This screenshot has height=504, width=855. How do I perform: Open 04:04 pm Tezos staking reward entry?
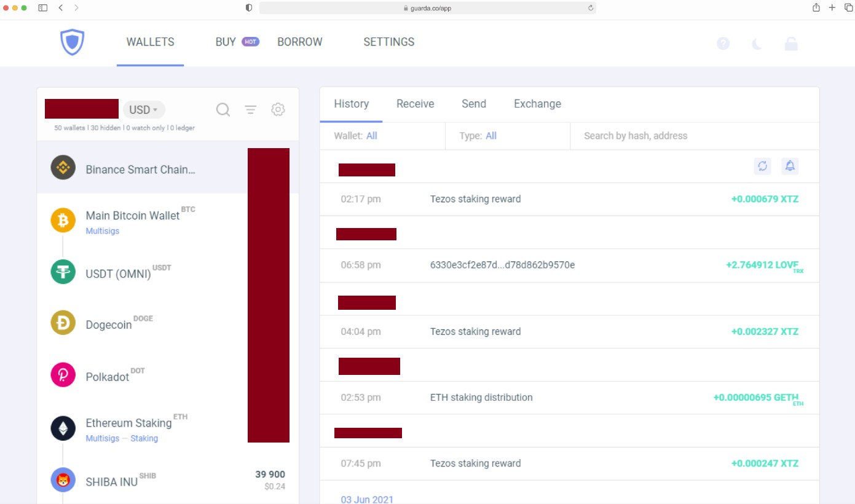click(569, 332)
